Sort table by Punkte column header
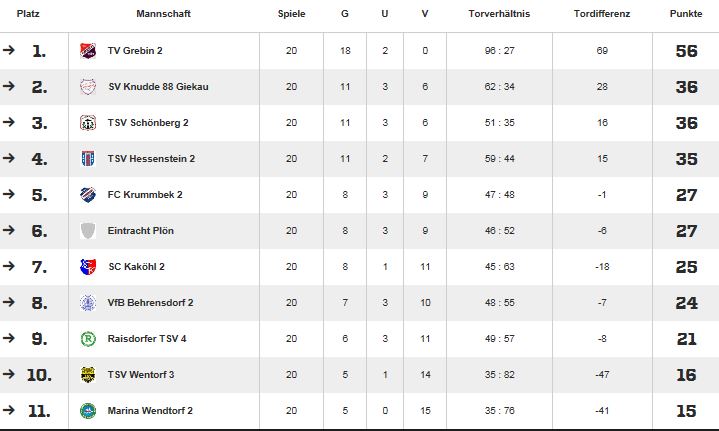Viewport: 719px width, 431px height. 686,14
